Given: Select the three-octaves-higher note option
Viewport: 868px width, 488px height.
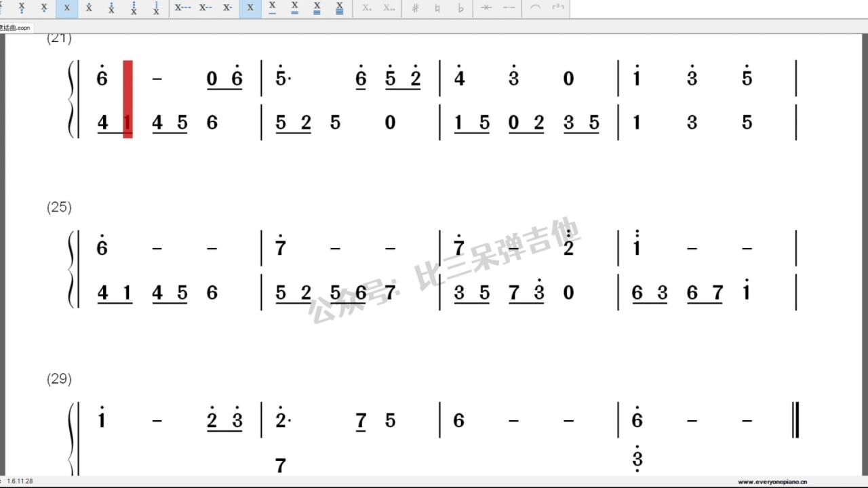Looking at the screenshot, I should (134, 8).
